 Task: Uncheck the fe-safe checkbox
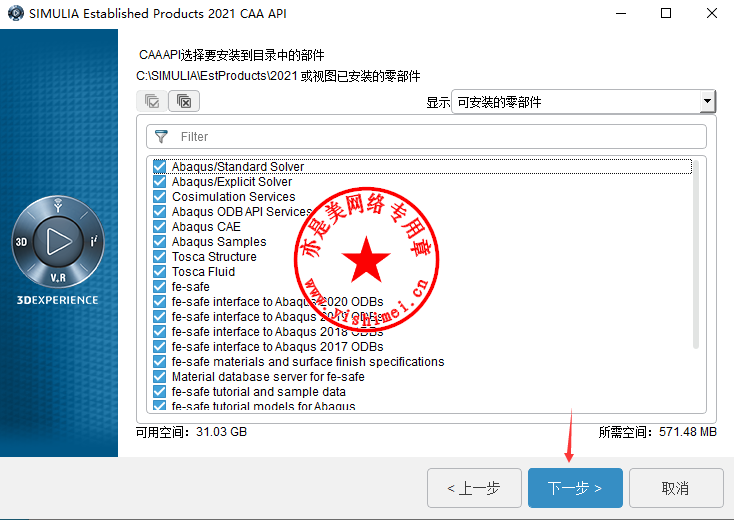pos(160,286)
